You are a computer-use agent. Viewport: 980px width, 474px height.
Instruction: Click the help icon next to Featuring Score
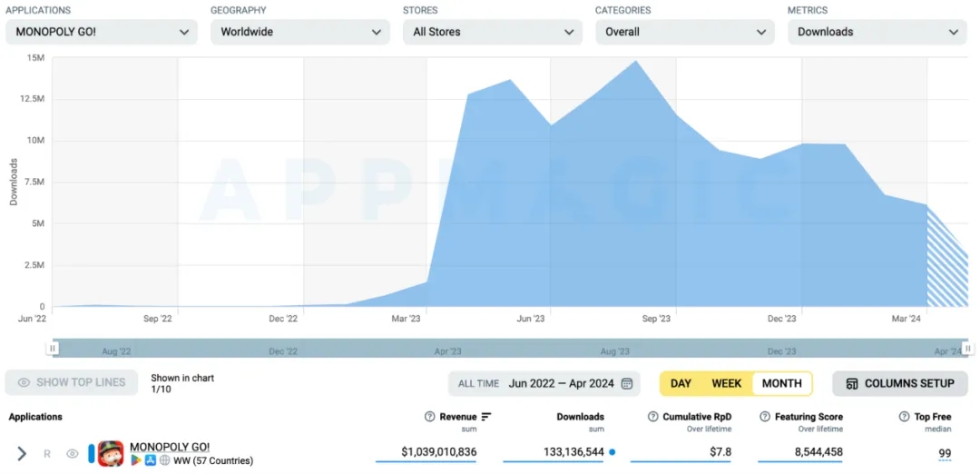pos(765,417)
